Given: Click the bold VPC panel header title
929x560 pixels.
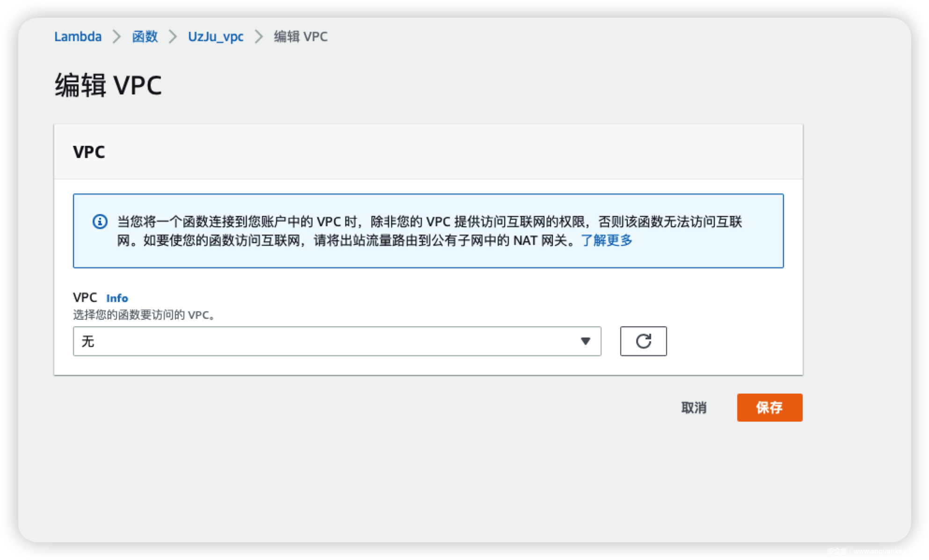Looking at the screenshot, I should pyautogui.click(x=89, y=152).
